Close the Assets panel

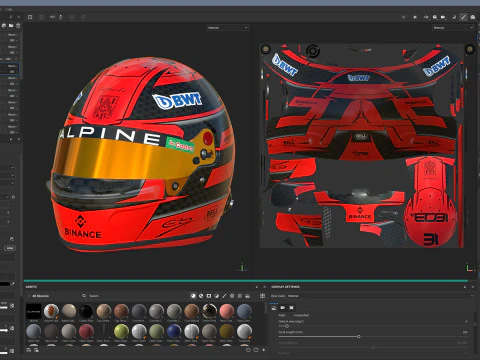264,287
